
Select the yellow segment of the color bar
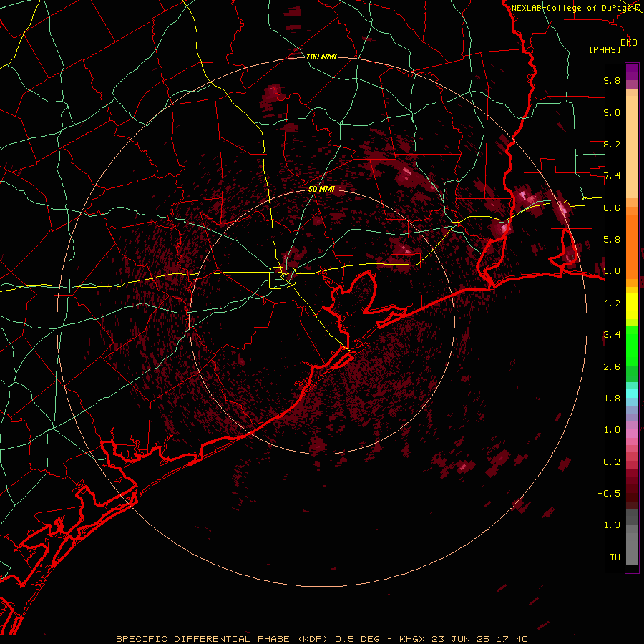(x=632, y=306)
